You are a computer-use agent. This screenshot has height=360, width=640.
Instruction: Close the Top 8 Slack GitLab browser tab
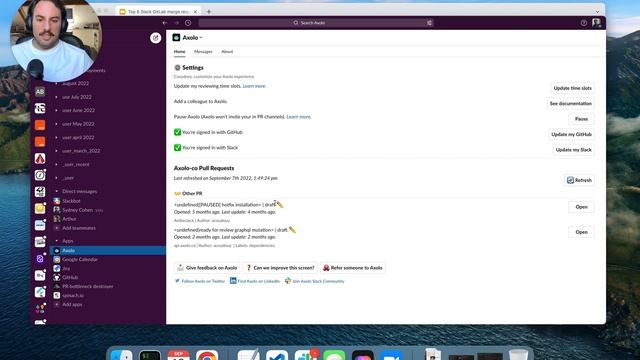(195, 11)
